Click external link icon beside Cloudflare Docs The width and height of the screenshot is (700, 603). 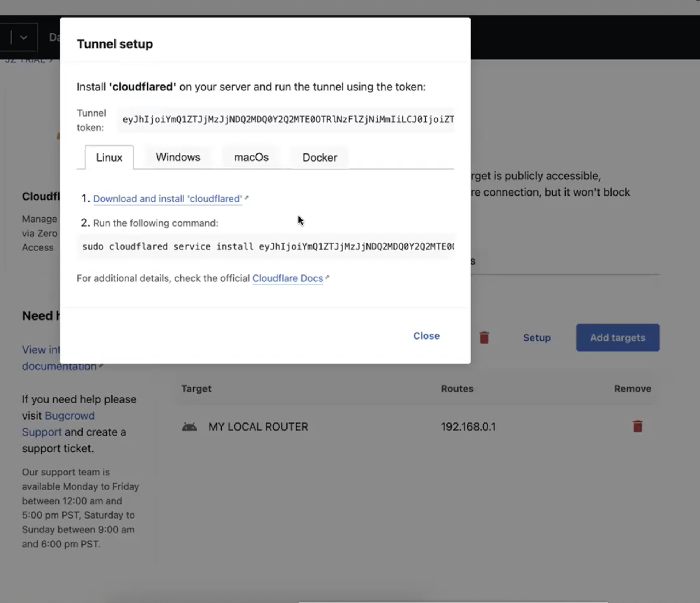click(327, 277)
